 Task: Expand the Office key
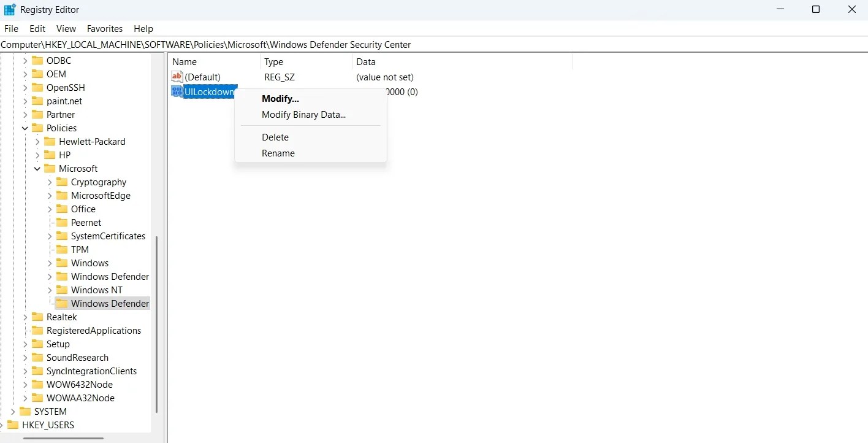[49, 209]
